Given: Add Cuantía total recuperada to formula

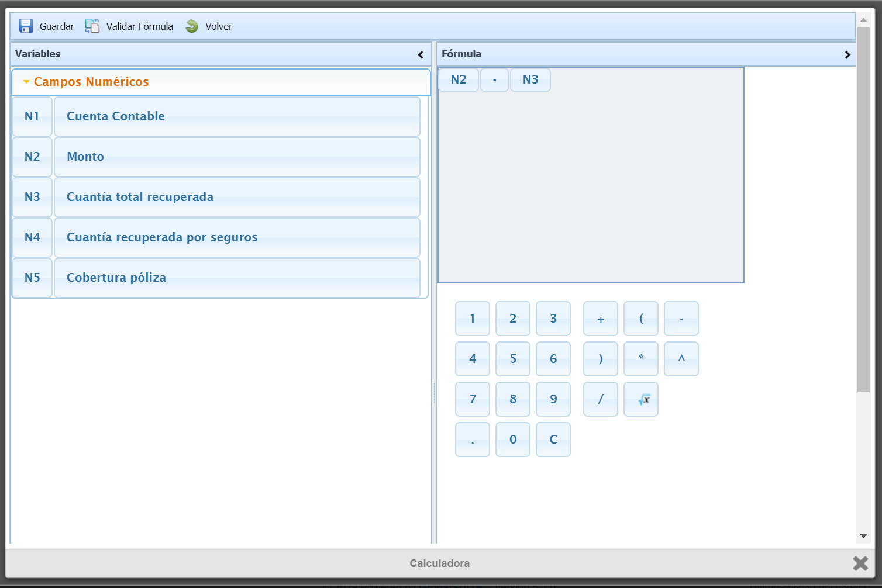Looking at the screenshot, I should (x=237, y=197).
